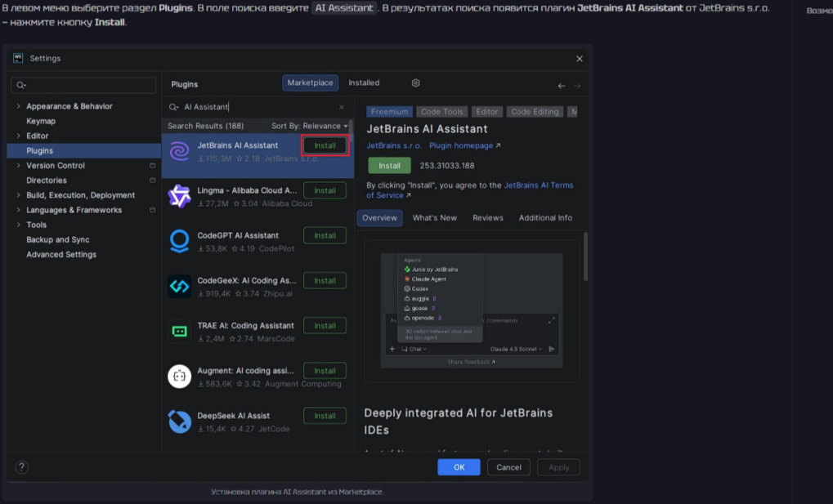Open the What's New tab

(x=434, y=218)
